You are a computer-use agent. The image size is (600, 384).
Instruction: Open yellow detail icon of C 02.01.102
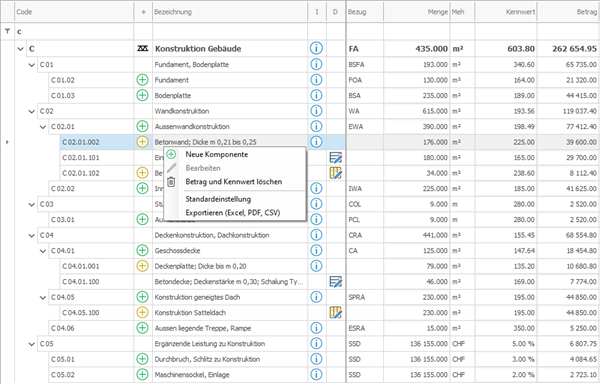[336, 173]
